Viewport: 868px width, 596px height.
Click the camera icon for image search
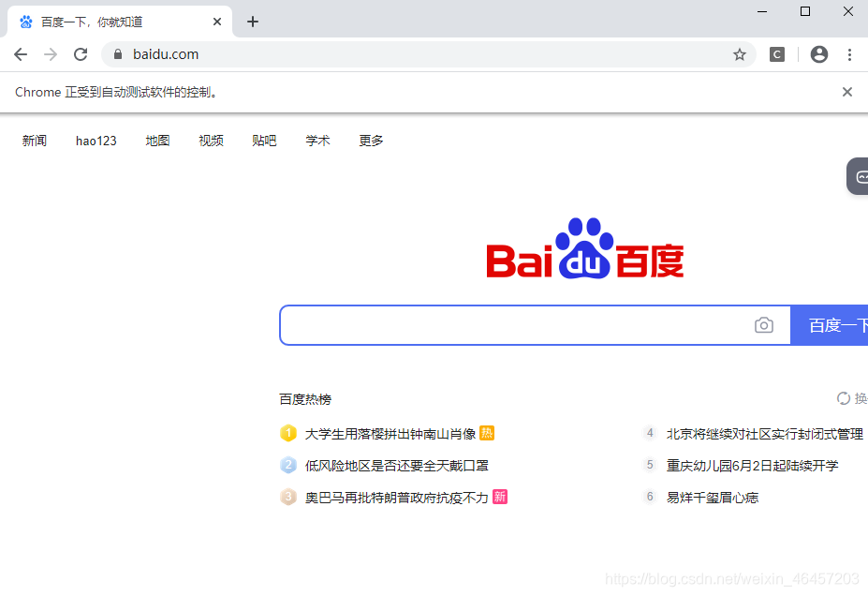763,324
